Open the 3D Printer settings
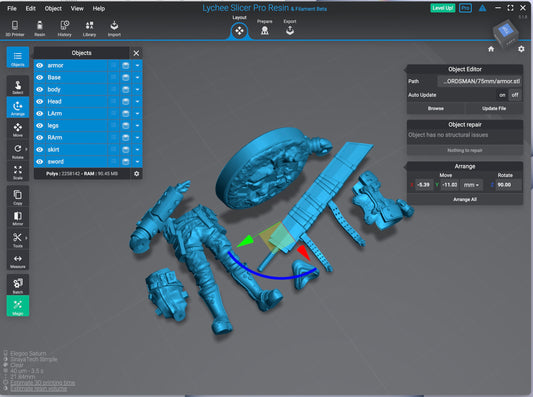Viewport: 533px width, 397px height. (x=15, y=28)
